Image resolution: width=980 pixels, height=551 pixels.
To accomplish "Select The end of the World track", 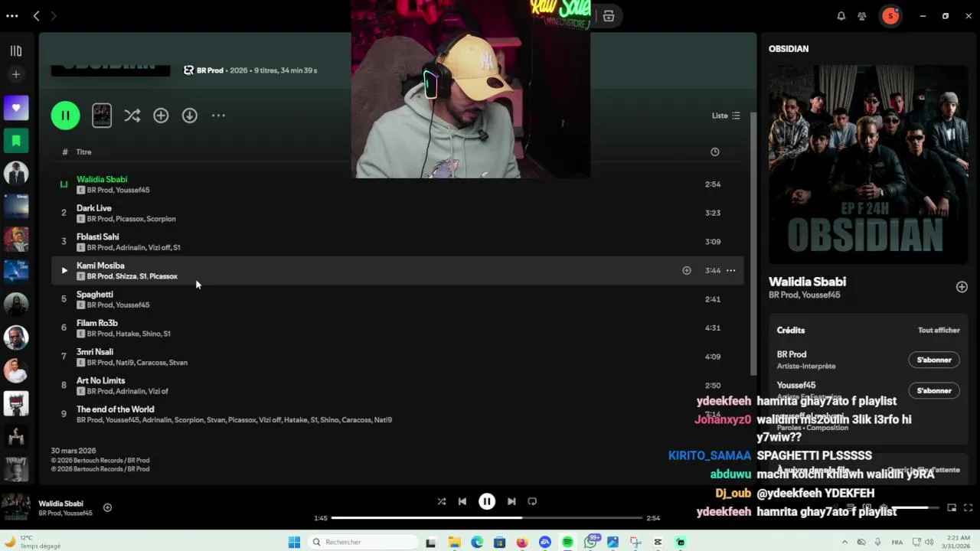I will pyautogui.click(x=397, y=414).
